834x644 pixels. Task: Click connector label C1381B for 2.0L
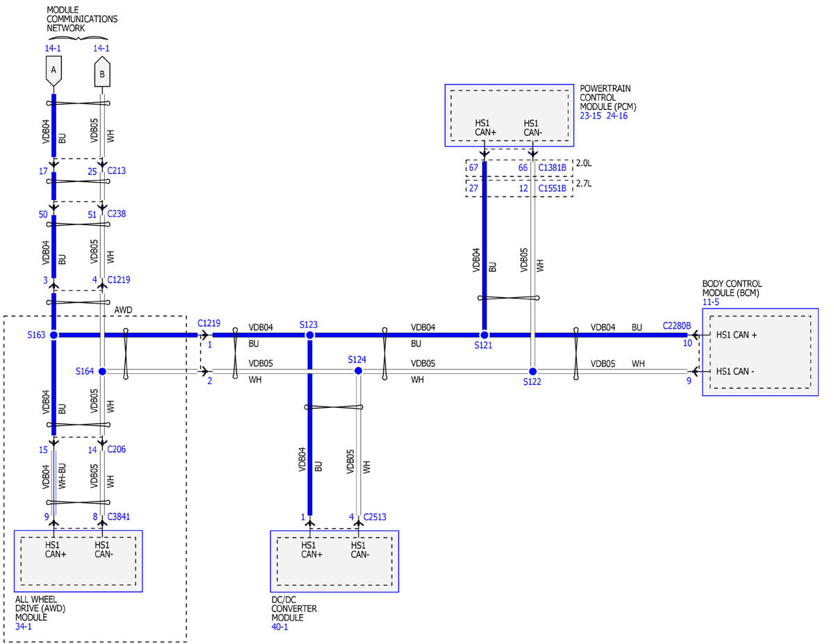click(554, 167)
